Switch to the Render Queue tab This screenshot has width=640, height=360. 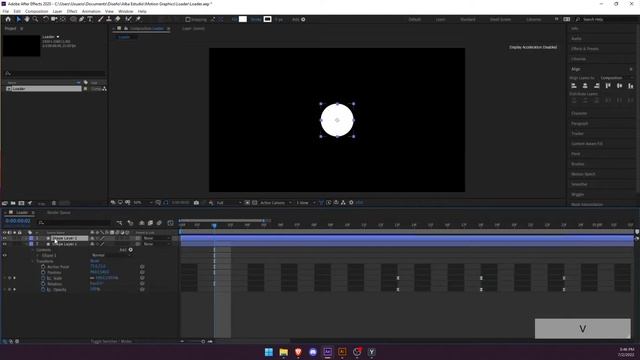pyautogui.click(x=58, y=213)
